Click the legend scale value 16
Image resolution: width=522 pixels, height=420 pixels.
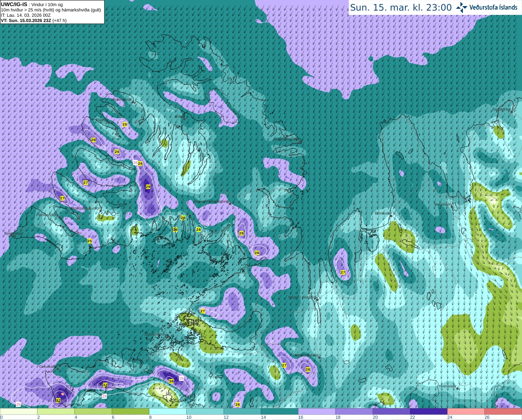(x=301, y=417)
